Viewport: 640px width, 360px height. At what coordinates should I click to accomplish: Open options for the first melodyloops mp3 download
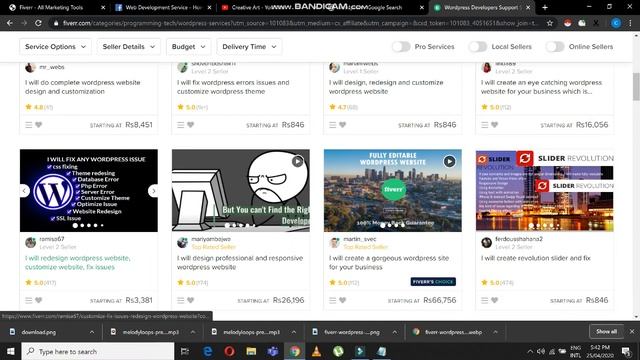click(x=193, y=332)
